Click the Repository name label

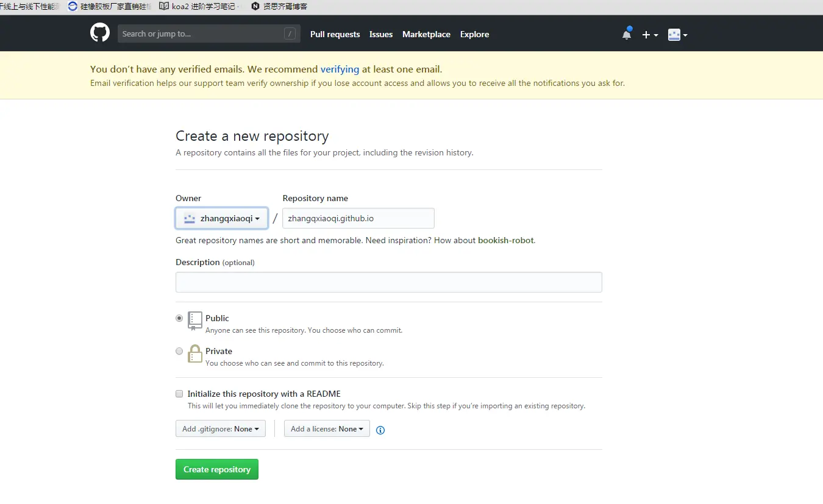tap(315, 198)
